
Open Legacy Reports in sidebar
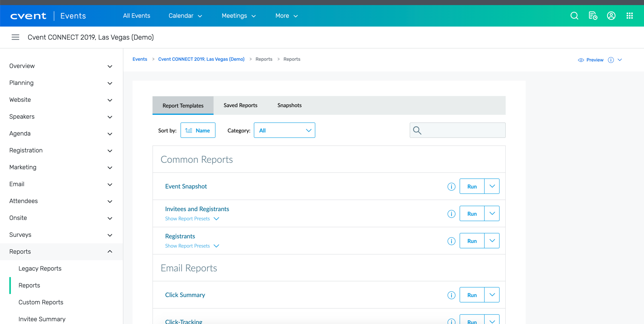point(40,269)
